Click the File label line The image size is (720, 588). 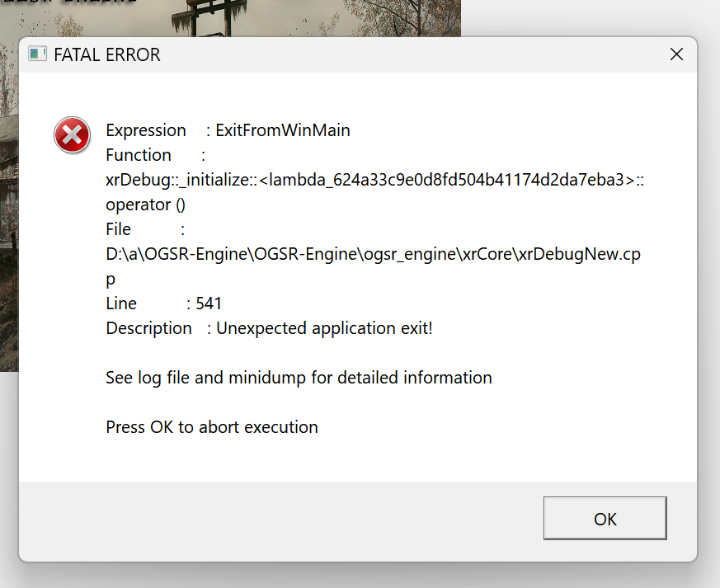coord(145,229)
